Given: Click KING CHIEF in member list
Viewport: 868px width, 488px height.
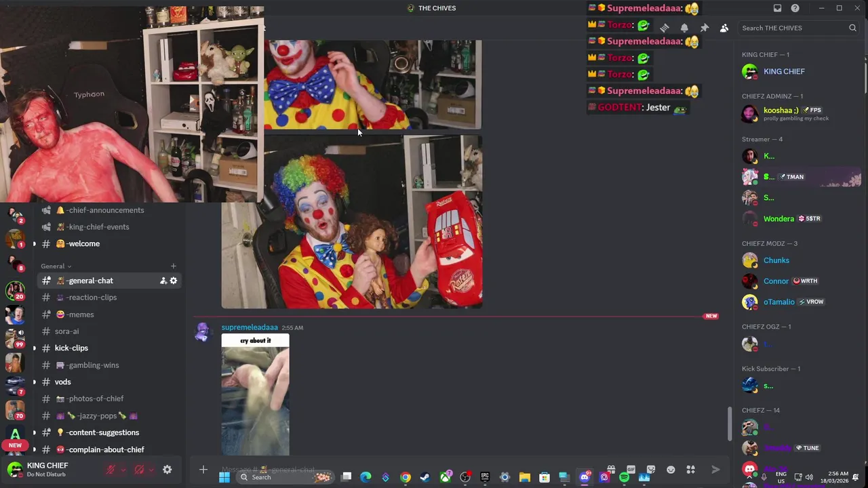Looking at the screenshot, I should click(799, 72).
